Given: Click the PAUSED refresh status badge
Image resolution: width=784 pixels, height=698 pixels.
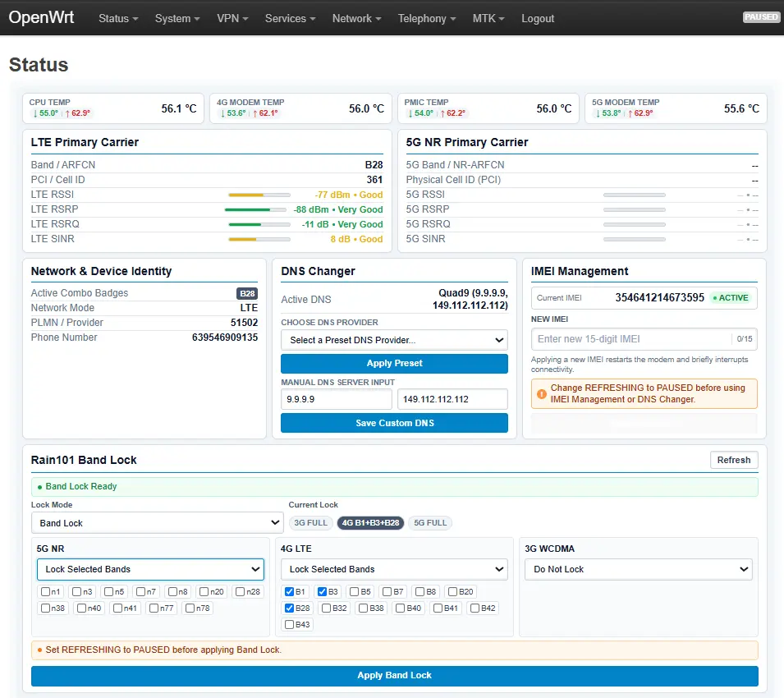Looking at the screenshot, I should [x=761, y=17].
